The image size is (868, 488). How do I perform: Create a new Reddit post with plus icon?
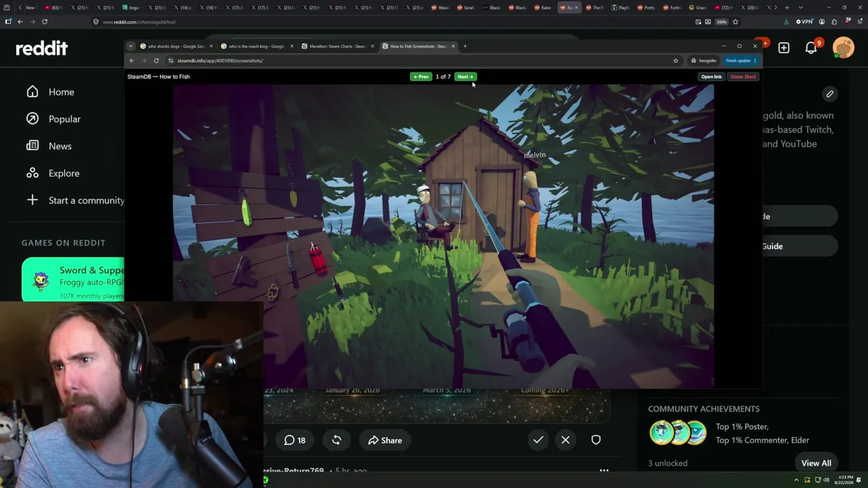click(784, 47)
